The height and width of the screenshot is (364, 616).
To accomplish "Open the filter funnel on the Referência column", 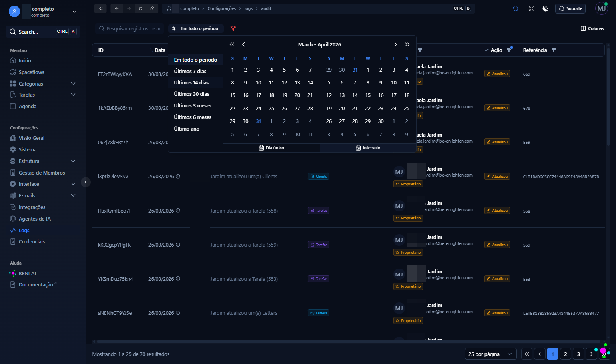I will [554, 50].
